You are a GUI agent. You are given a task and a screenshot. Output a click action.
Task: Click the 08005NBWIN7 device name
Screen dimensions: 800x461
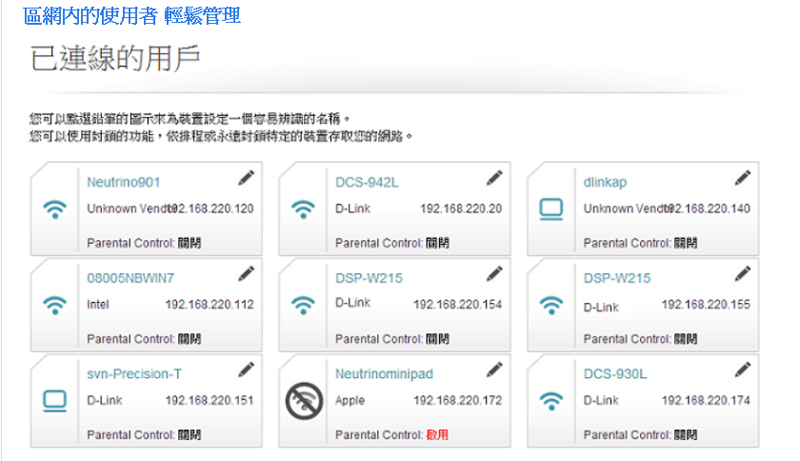pos(131,278)
